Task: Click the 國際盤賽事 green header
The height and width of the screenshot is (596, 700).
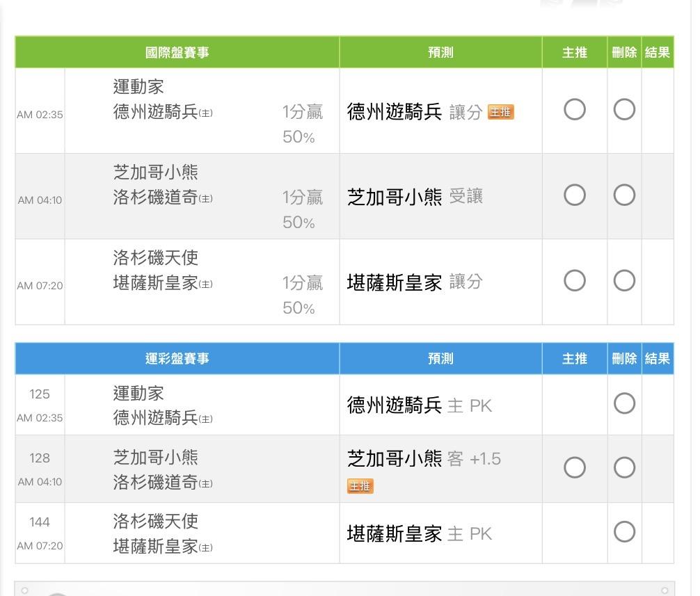Action: pyautogui.click(x=177, y=52)
